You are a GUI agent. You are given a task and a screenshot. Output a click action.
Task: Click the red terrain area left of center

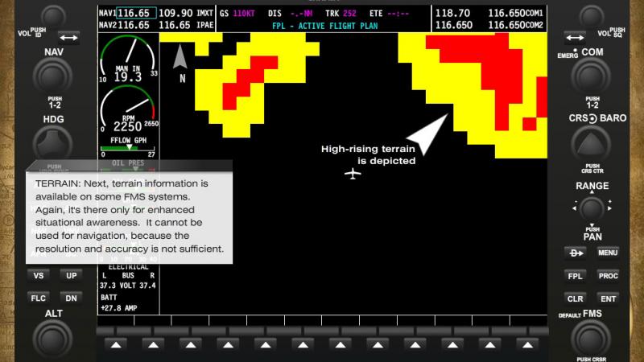tap(250, 83)
